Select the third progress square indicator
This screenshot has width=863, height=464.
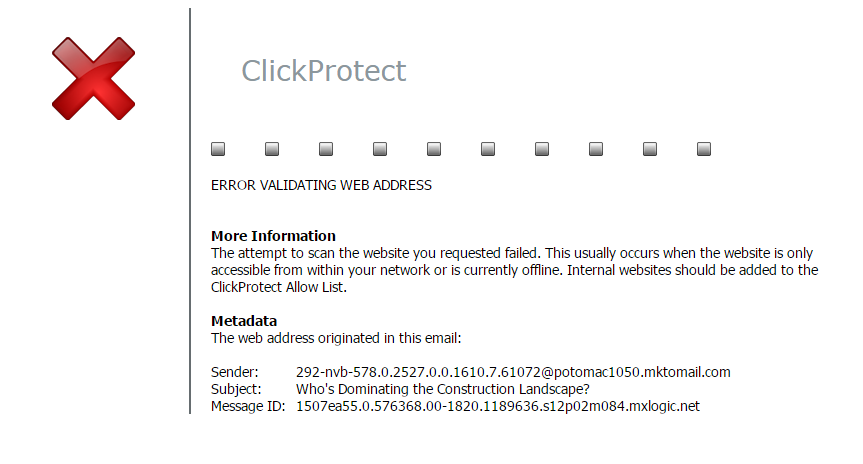(x=326, y=149)
